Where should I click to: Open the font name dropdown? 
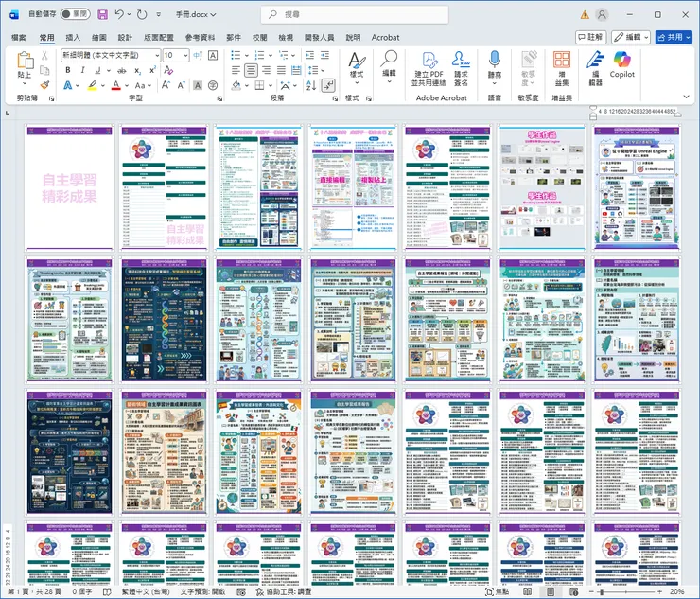tap(157, 56)
